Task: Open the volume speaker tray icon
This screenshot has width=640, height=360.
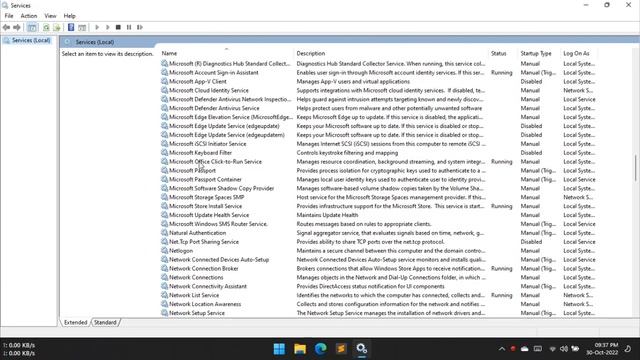Action: tap(564, 349)
